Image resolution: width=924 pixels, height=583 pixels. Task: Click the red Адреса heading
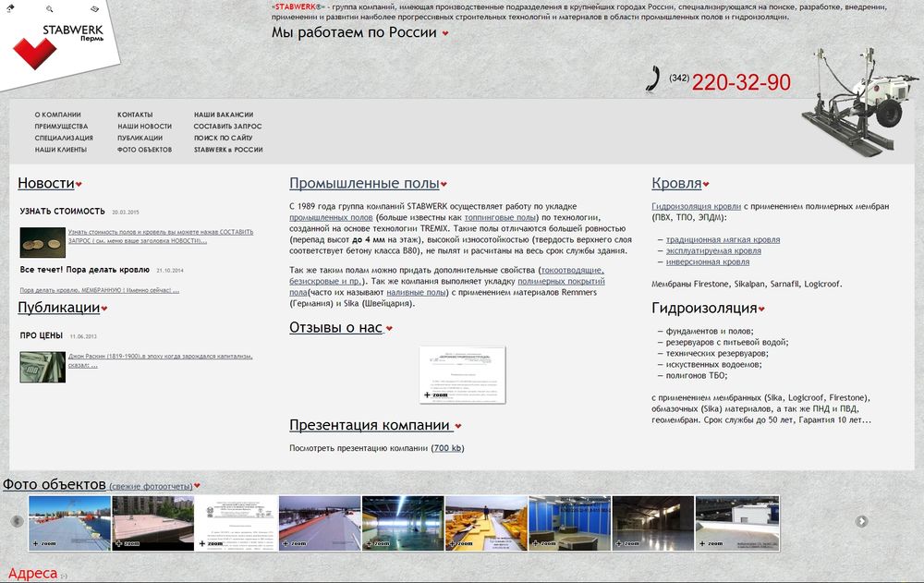32,574
